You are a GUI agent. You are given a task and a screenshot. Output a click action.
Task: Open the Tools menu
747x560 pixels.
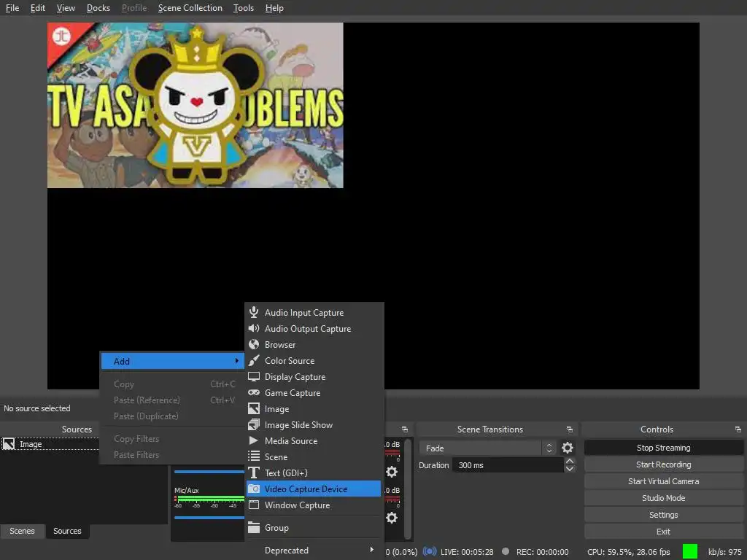coord(244,8)
